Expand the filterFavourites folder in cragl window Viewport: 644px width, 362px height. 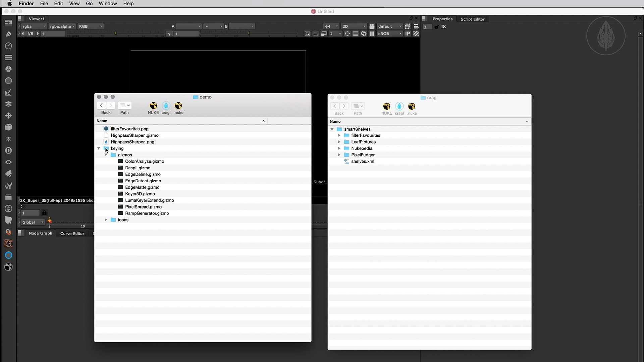[x=339, y=135]
